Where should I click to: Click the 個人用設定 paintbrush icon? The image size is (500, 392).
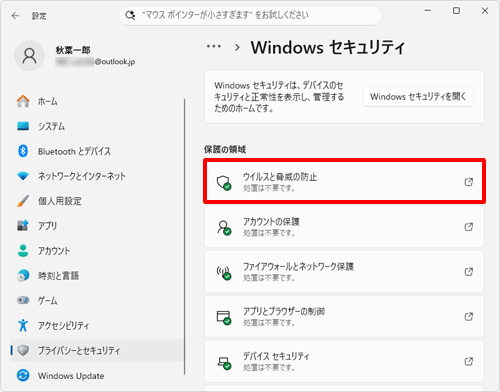point(23,201)
